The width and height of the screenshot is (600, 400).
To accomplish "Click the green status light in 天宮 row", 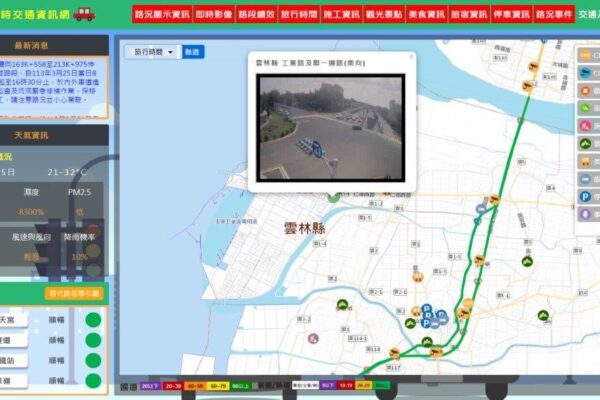I will click(x=93, y=320).
